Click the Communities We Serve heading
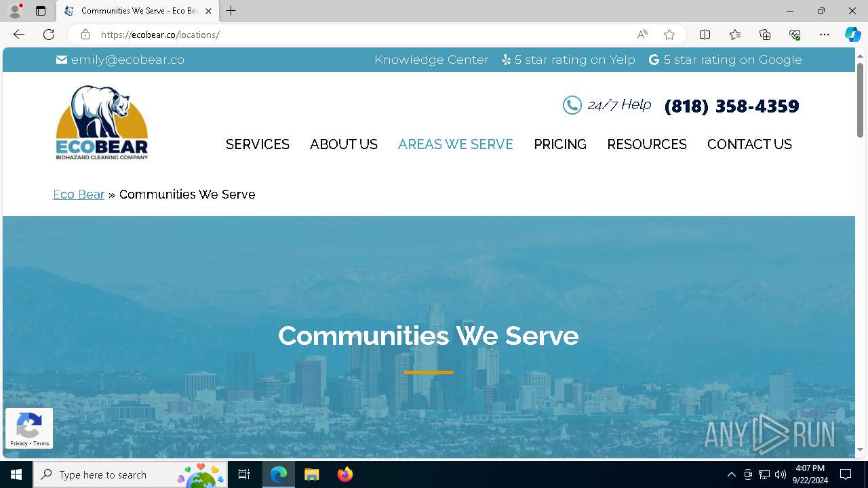This screenshot has height=488, width=868. point(429,335)
